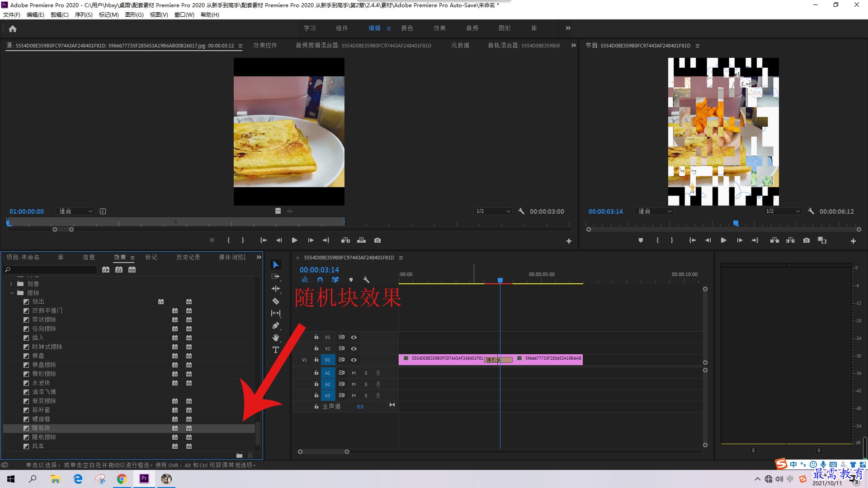Filter effects by Accelerated Effects icon

pos(105,270)
